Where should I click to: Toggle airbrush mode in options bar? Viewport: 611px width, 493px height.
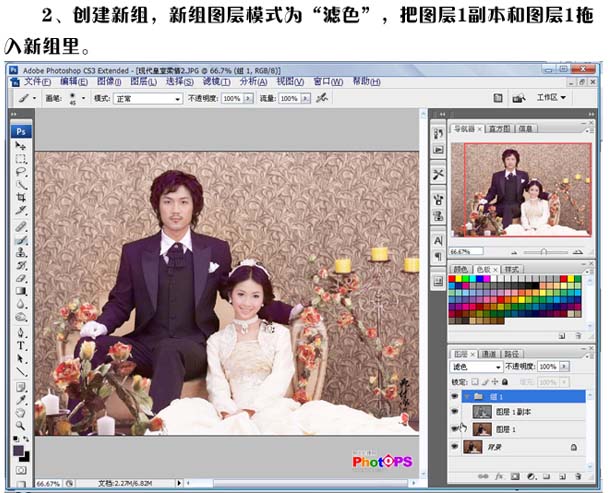(322, 98)
